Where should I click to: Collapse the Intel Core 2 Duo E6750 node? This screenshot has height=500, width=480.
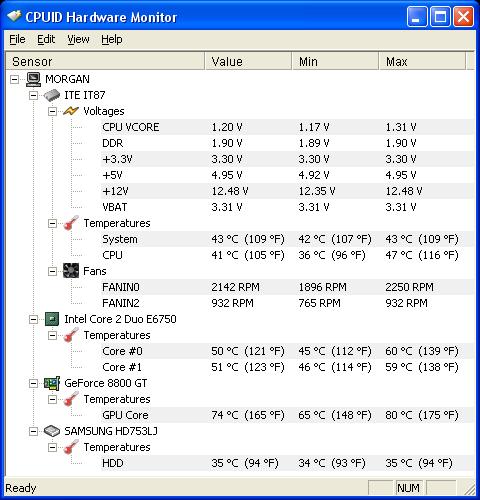click(33, 319)
